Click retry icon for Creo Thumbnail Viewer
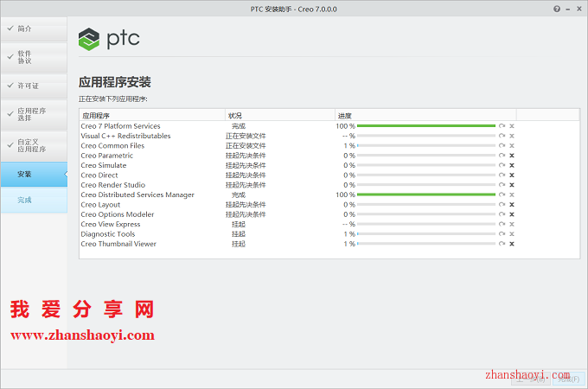The image size is (588, 389). click(x=502, y=244)
